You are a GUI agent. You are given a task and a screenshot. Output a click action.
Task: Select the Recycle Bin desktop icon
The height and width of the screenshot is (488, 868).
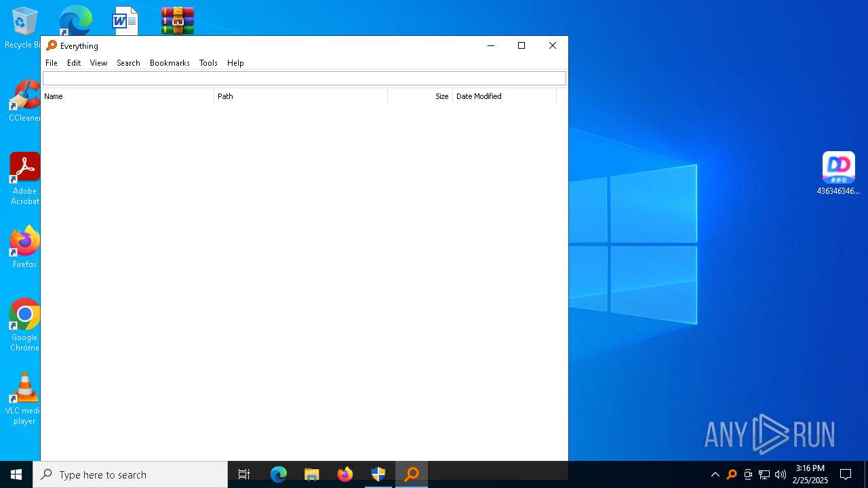23,28
